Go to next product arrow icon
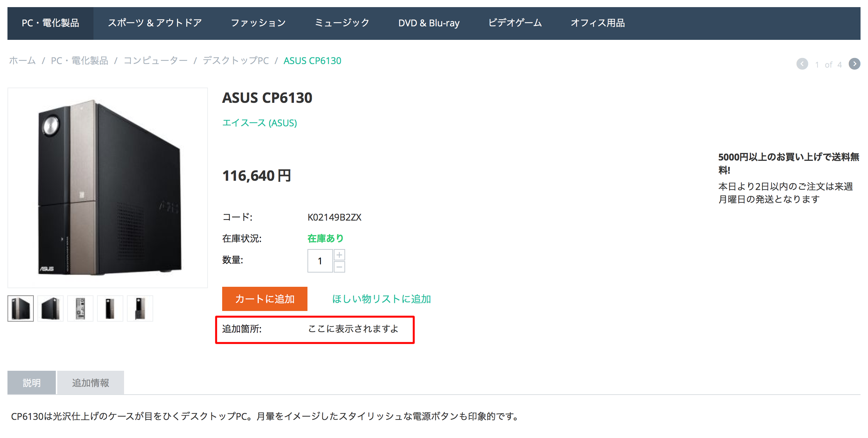Screen dimensions: 868x438 (854, 64)
